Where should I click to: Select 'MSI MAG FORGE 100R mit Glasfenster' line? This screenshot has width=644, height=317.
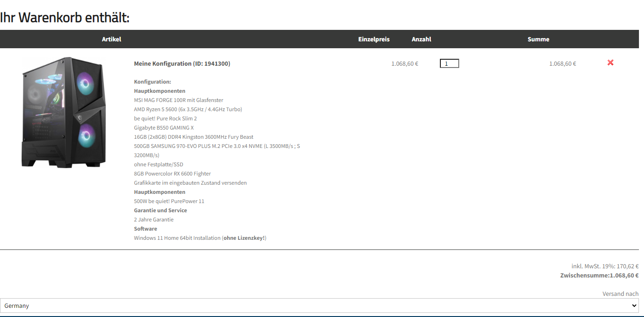tap(179, 100)
